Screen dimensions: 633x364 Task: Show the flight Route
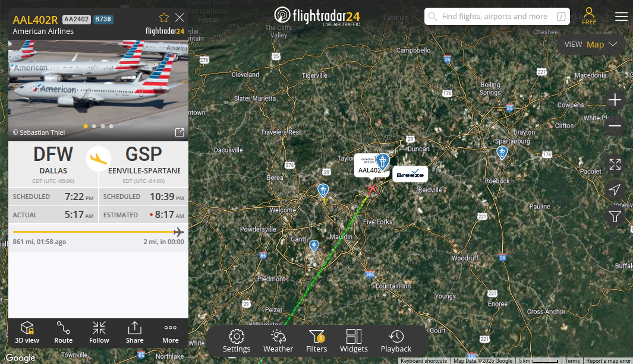coord(64,333)
